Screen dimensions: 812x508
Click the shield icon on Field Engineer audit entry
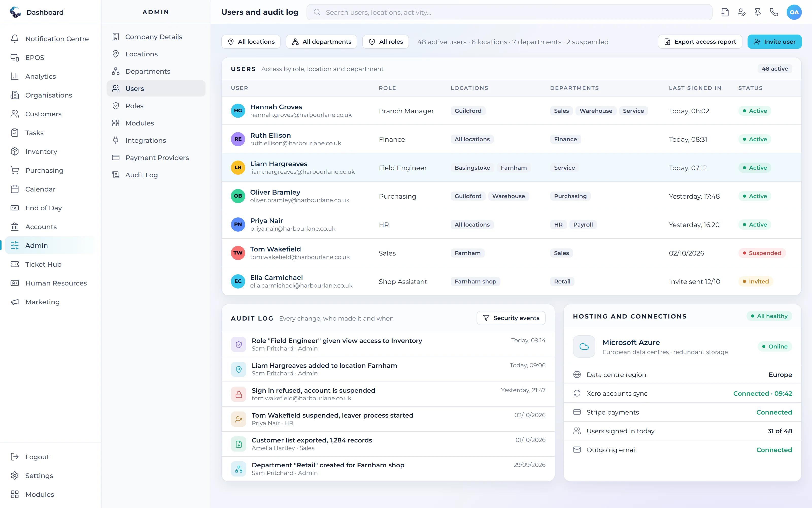click(x=239, y=344)
